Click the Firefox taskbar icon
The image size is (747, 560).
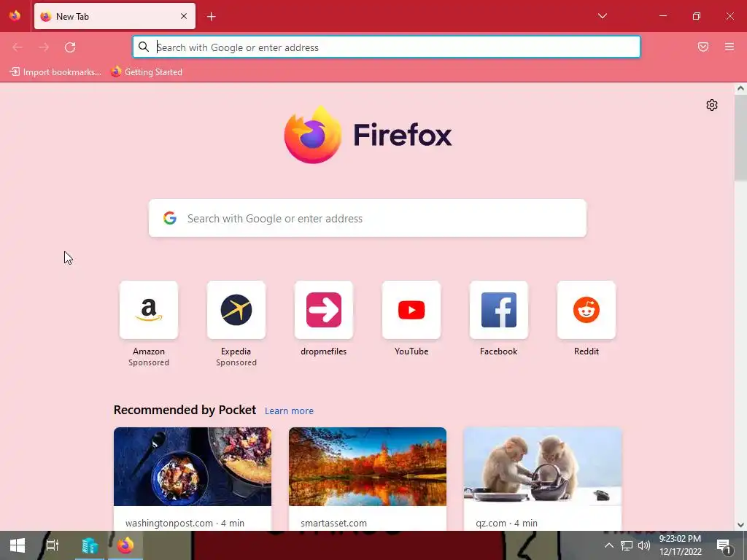tap(125, 545)
